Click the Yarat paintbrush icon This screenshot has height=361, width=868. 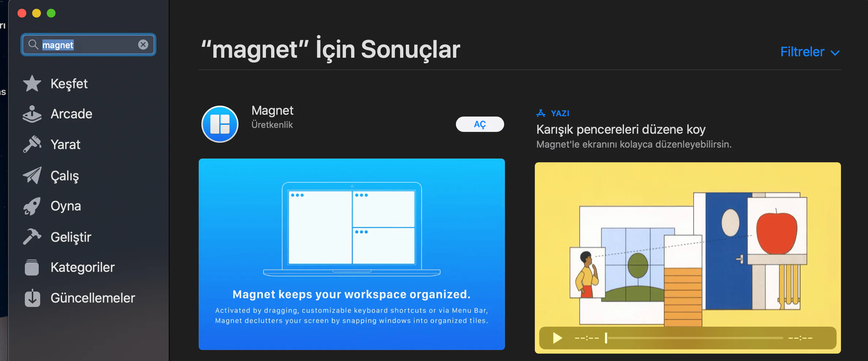point(32,144)
